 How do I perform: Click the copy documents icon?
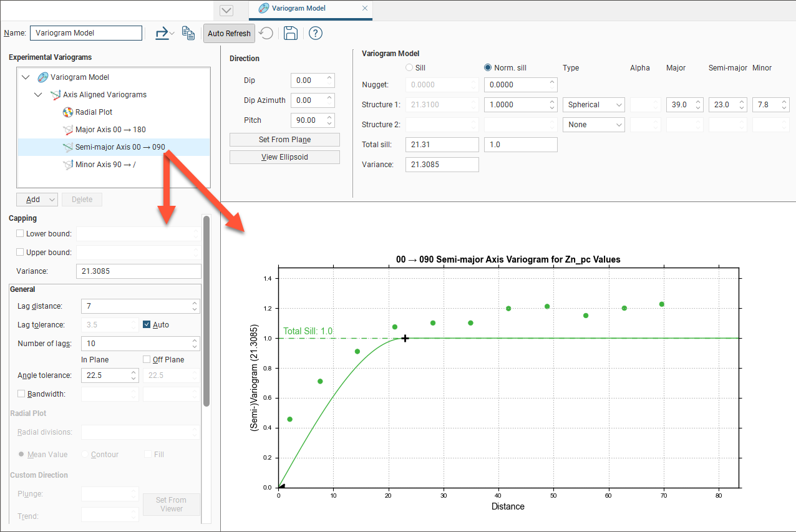click(188, 33)
